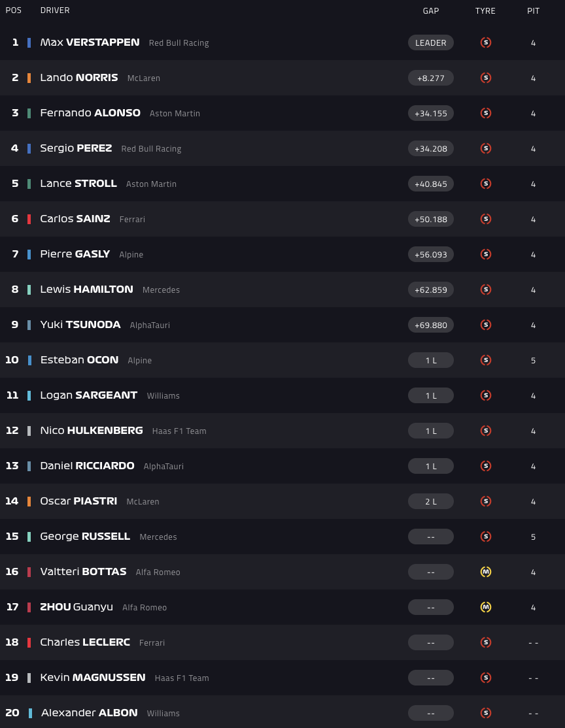Click the 2 L gap badge for Piastri
The image size is (565, 728).
431,501
